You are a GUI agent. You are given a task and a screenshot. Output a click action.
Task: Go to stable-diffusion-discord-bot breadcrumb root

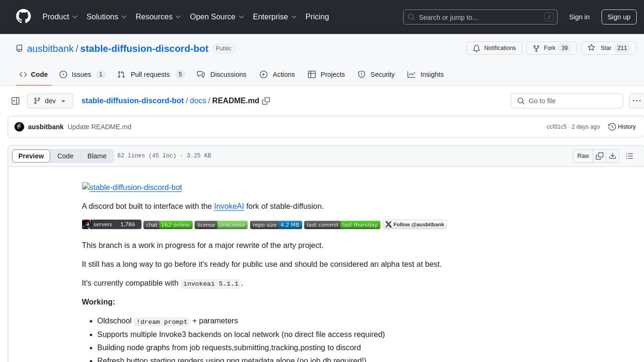pyautogui.click(x=133, y=100)
